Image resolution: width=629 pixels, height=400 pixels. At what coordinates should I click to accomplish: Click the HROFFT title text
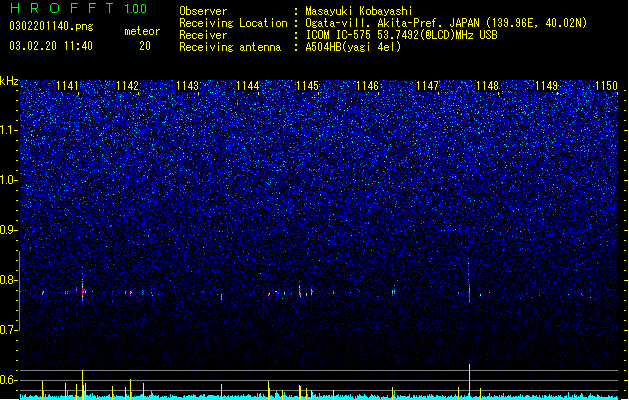click(62, 8)
